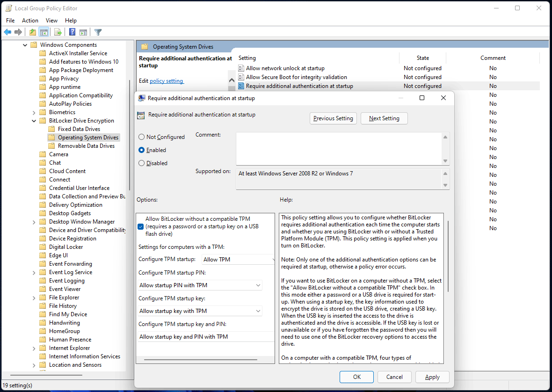Click OK to confirm the policy
The image size is (552, 392).
356,377
